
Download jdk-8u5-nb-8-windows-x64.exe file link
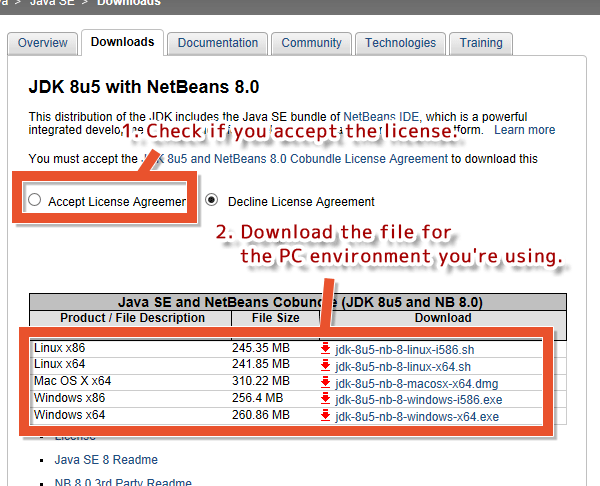click(x=417, y=417)
